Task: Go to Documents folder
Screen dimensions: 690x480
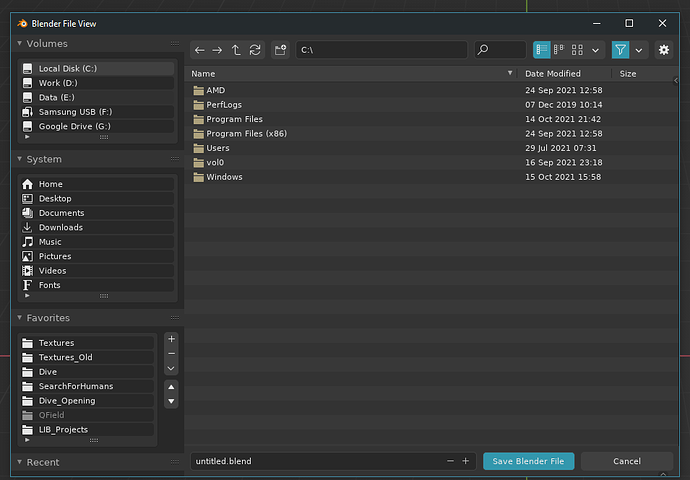Action: 97,213
